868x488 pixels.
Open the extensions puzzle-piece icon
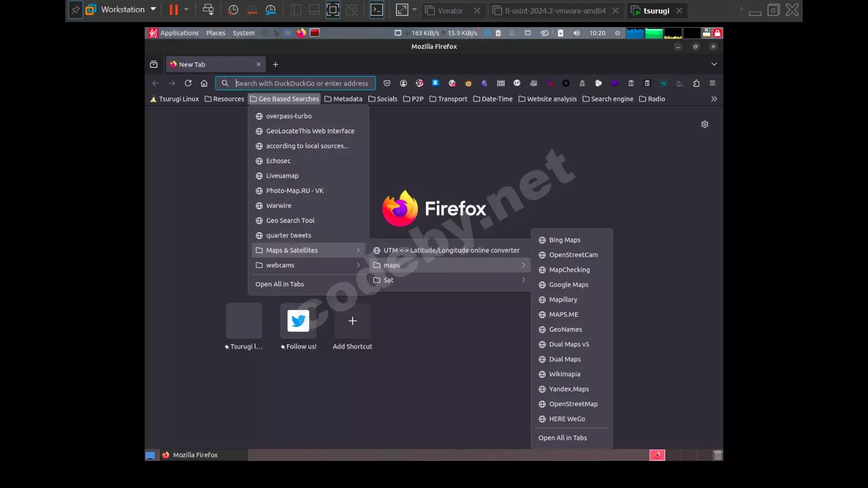(696, 84)
